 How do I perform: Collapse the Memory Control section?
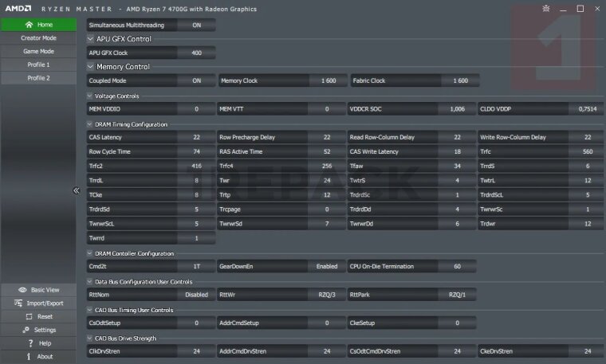90,67
